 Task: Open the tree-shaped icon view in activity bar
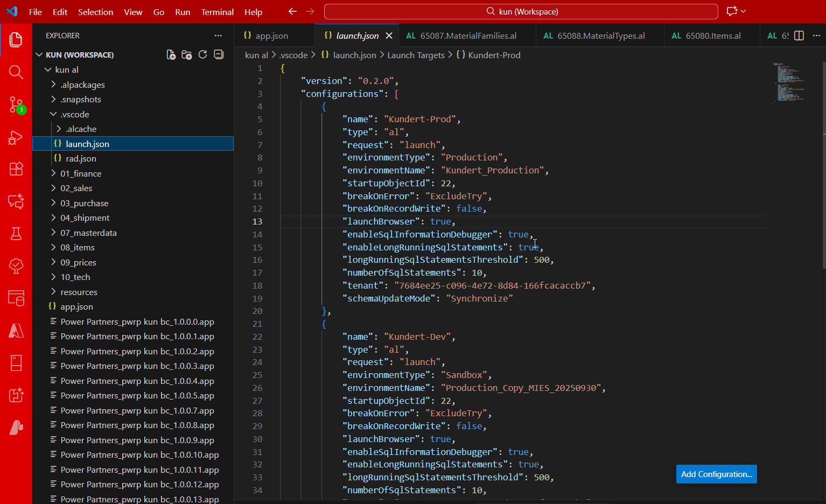[16, 266]
